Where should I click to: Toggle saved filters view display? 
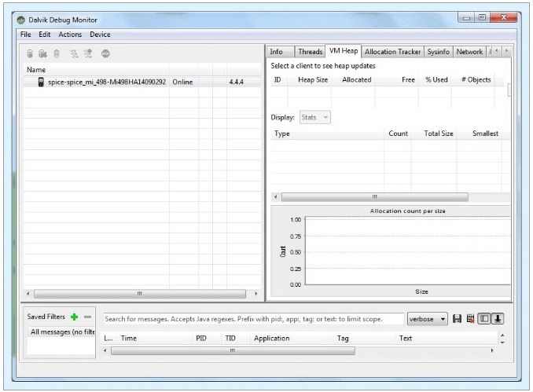click(x=484, y=319)
